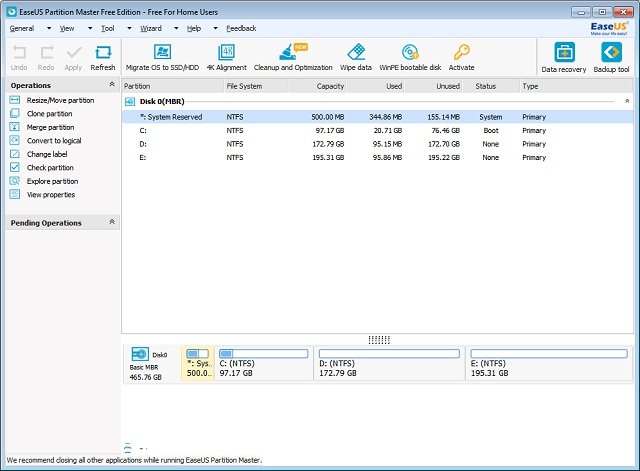Launch the 4K Alignment tool
This screenshot has width=640, height=471.
pos(227,58)
